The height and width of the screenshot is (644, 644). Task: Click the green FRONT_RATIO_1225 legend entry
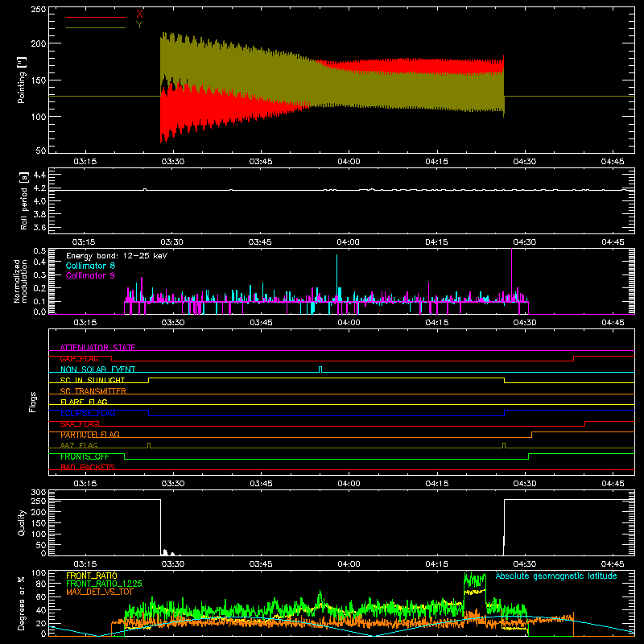[104, 584]
